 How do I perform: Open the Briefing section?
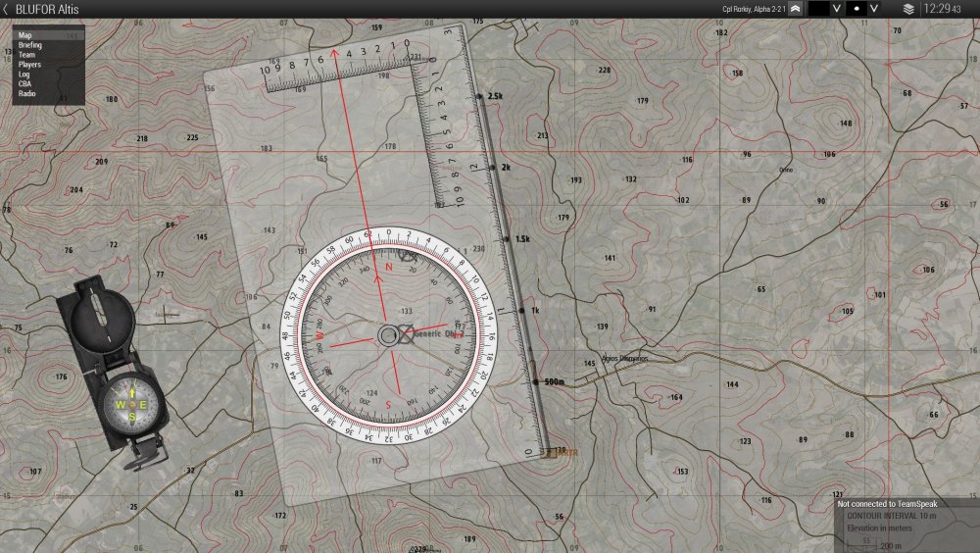tap(30, 45)
